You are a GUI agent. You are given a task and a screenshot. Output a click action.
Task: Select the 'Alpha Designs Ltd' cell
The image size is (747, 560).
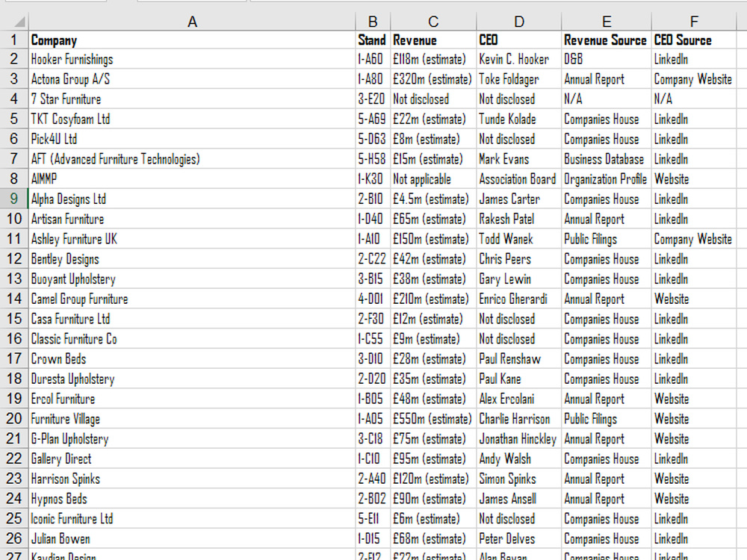click(192, 199)
